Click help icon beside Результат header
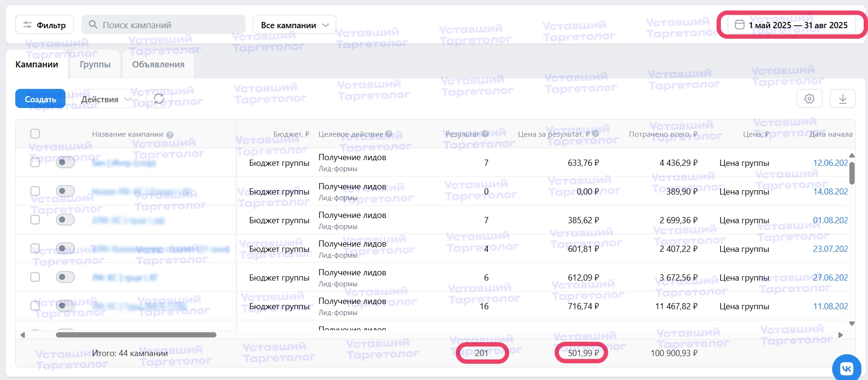The width and height of the screenshot is (868, 380). pyautogui.click(x=485, y=134)
